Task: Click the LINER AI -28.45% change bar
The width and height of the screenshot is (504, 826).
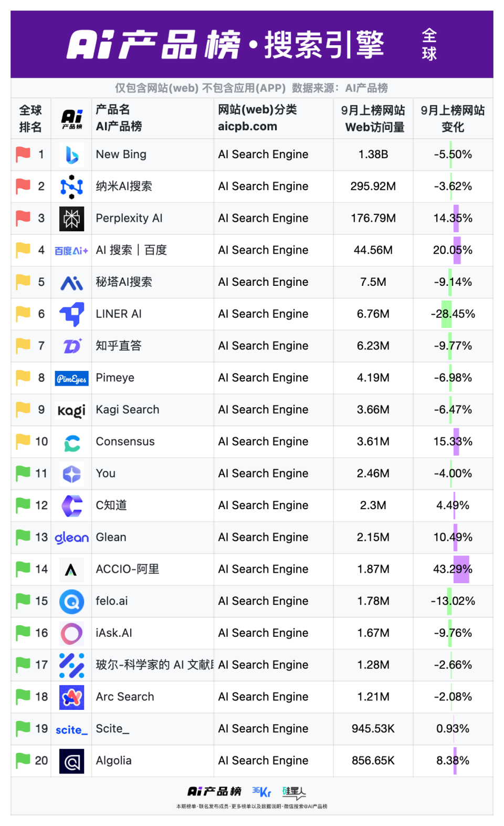Action: [446, 314]
